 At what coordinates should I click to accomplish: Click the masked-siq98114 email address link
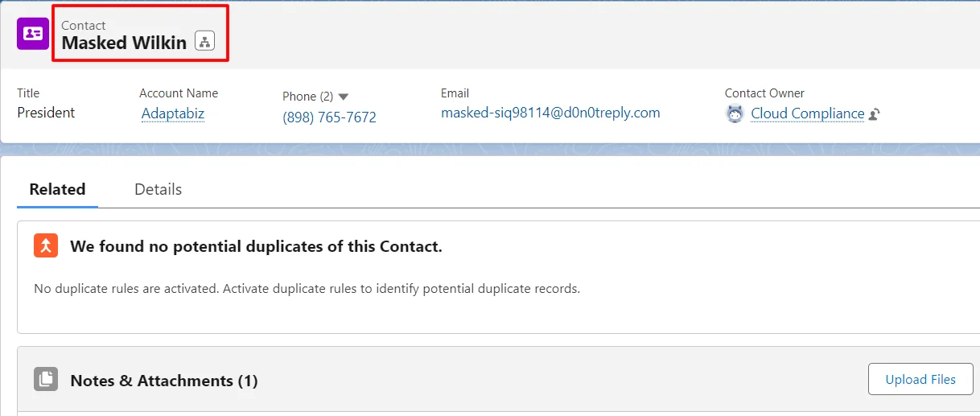(550, 113)
